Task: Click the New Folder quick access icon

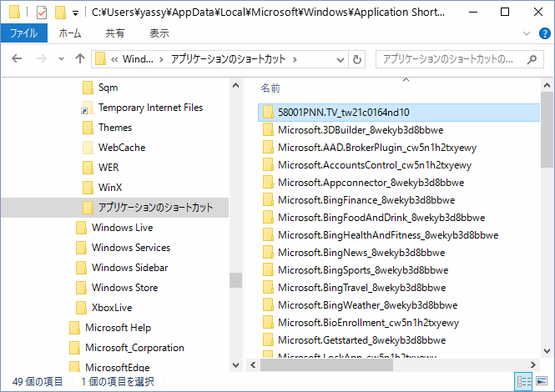Action: pos(60,13)
